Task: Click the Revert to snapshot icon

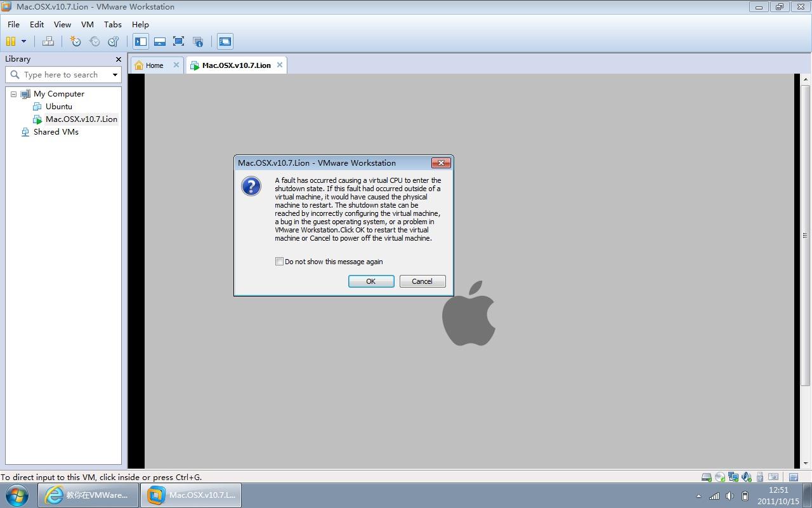Action: (x=95, y=41)
